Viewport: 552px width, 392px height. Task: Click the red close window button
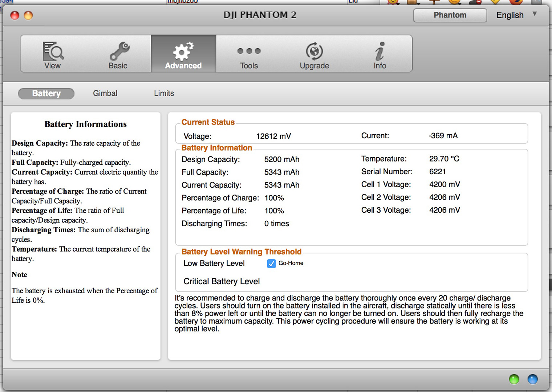tap(15, 15)
